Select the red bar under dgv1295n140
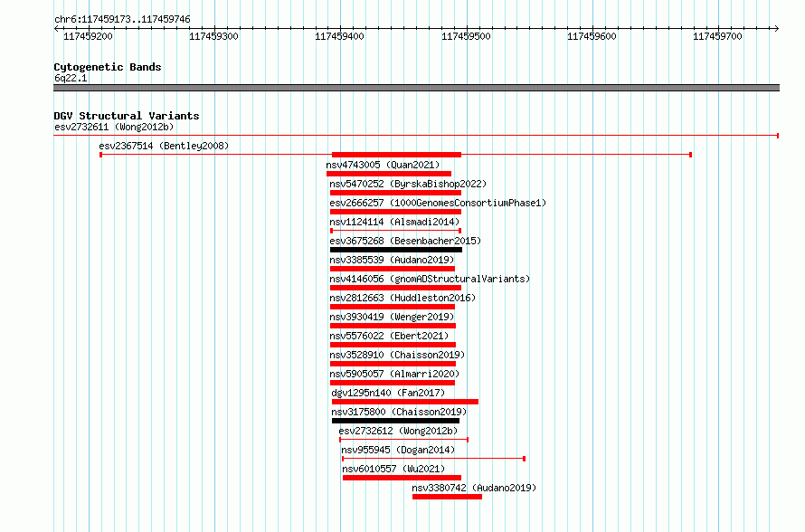This screenshot has width=805, height=532. [x=405, y=402]
